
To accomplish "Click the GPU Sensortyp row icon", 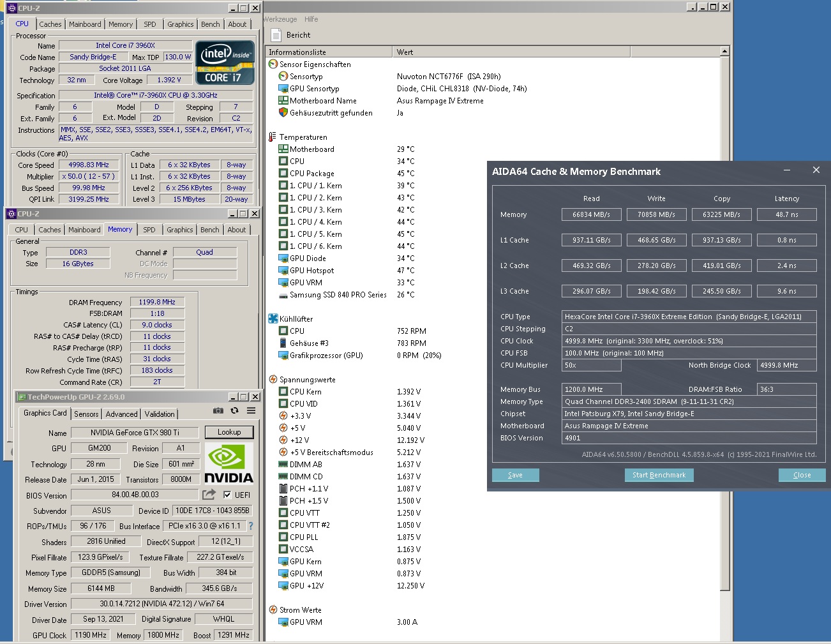I will point(283,89).
